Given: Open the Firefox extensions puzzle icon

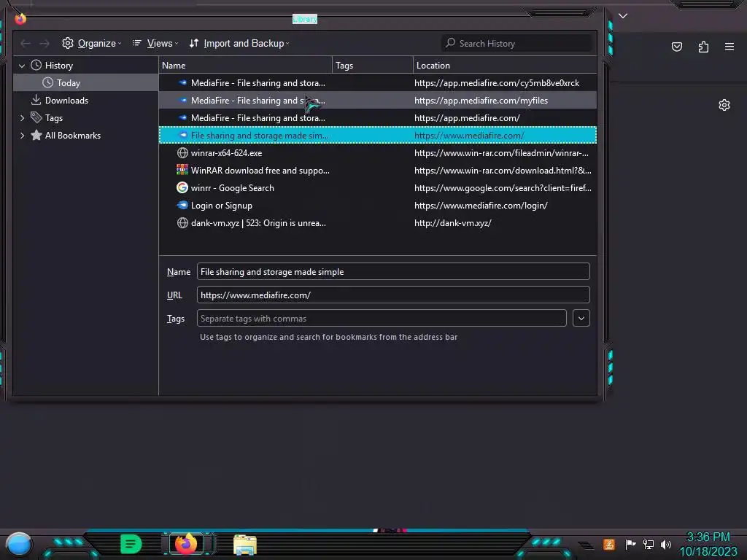Looking at the screenshot, I should tap(703, 47).
